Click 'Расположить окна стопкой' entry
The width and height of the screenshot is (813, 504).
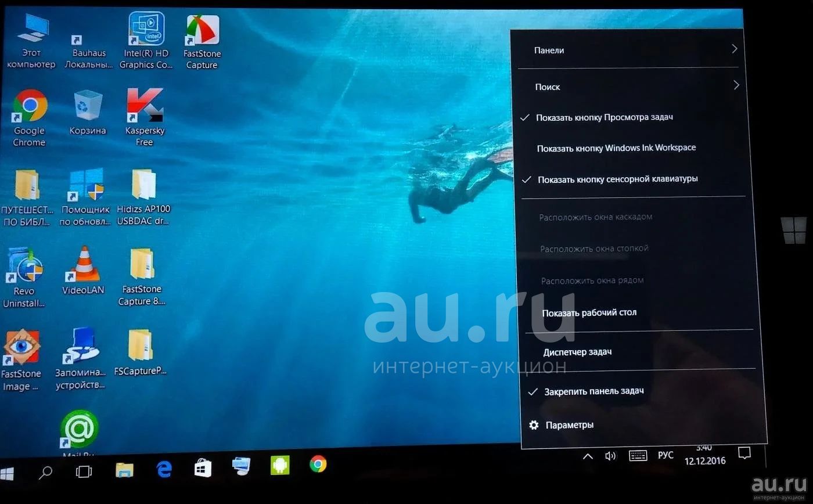pyautogui.click(x=594, y=249)
